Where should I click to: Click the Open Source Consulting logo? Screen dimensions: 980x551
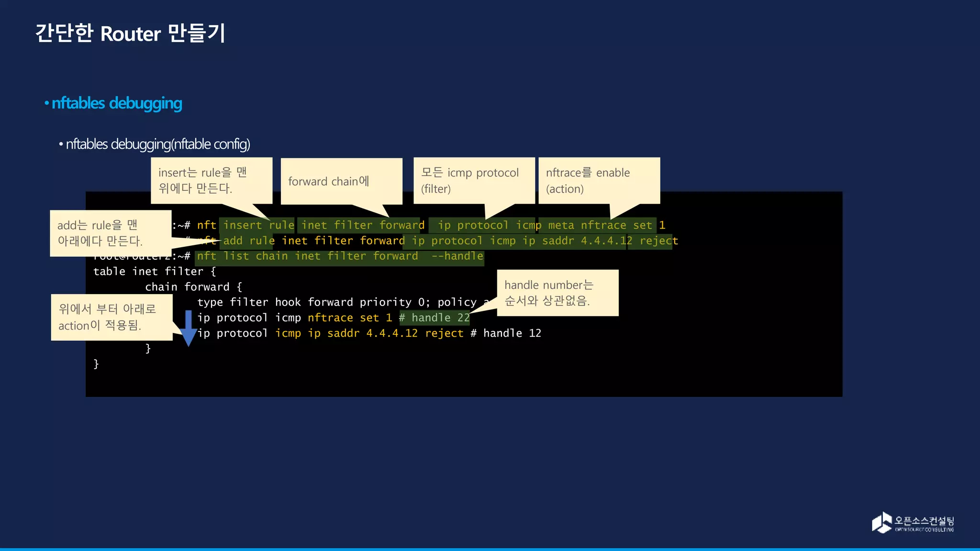912,522
